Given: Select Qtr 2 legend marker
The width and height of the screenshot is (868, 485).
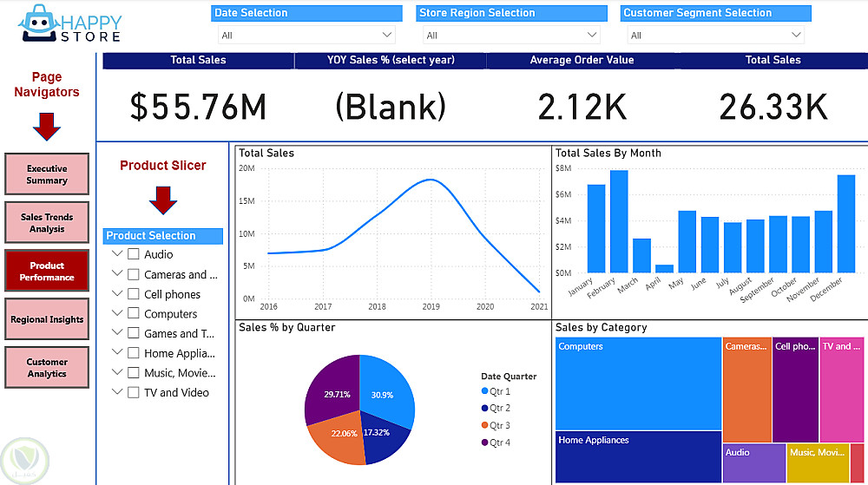Looking at the screenshot, I should [x=485, y=408].
